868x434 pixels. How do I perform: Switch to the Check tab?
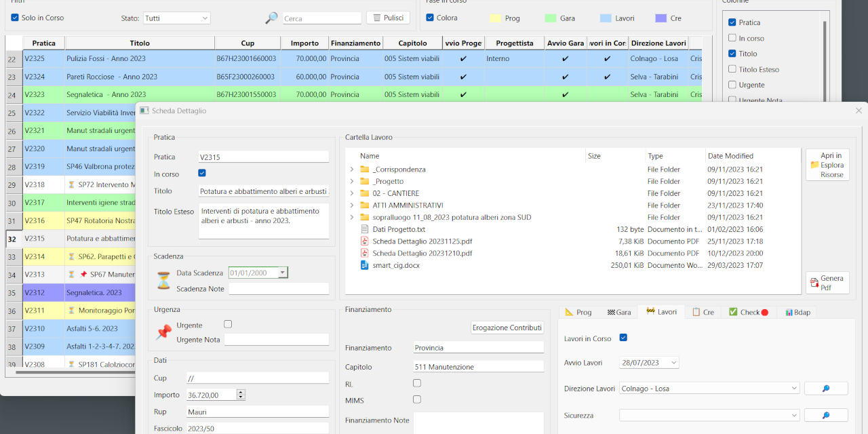coord(748,312)
